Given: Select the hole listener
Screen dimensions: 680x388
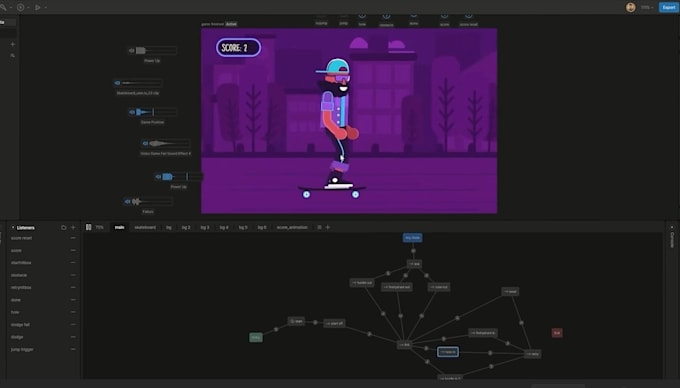Looking at the screenshot, I should pyautogui.click(x=15, y=312).
